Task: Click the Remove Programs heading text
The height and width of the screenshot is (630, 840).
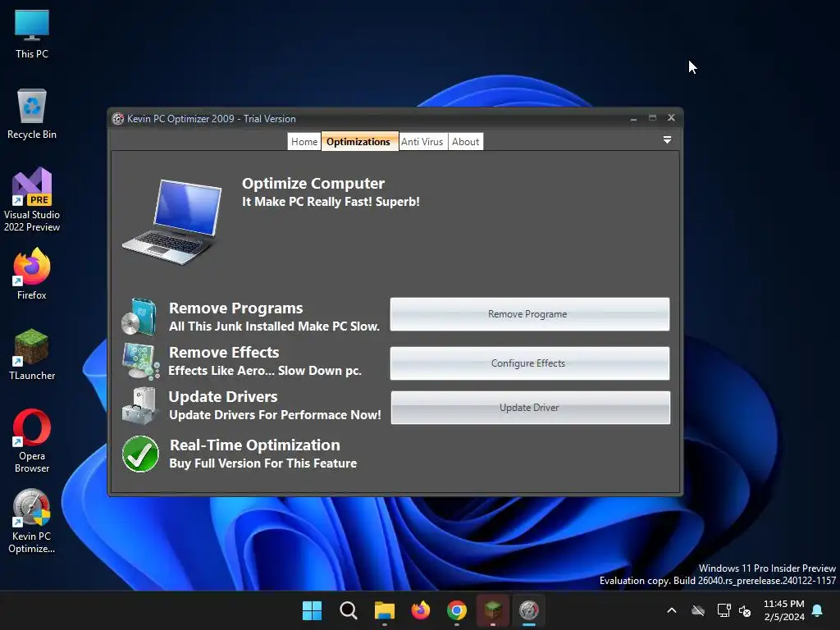Action: pos(235,308)
